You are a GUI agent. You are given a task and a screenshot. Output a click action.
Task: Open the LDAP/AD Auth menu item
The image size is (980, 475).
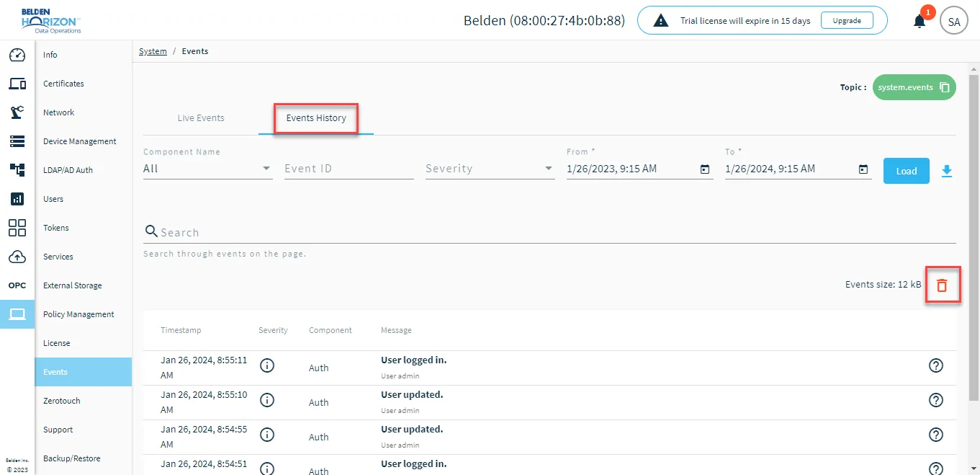pos(68,170)
